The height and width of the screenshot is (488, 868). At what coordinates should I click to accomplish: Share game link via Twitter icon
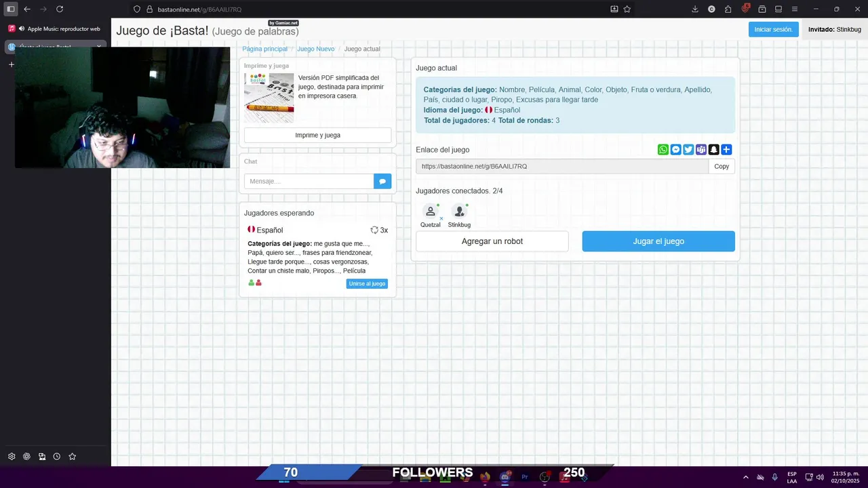coord(688,150)
